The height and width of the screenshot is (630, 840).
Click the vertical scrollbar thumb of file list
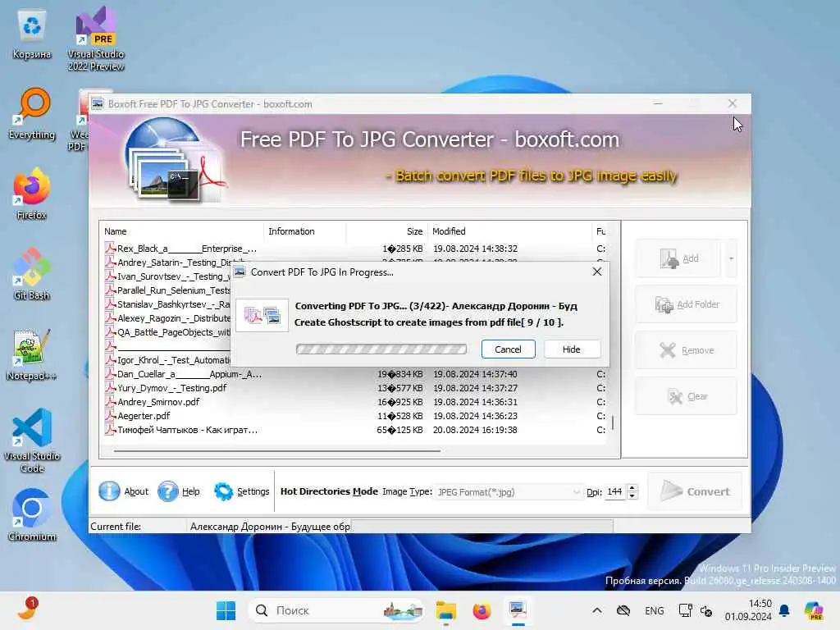tap(613, 423)
